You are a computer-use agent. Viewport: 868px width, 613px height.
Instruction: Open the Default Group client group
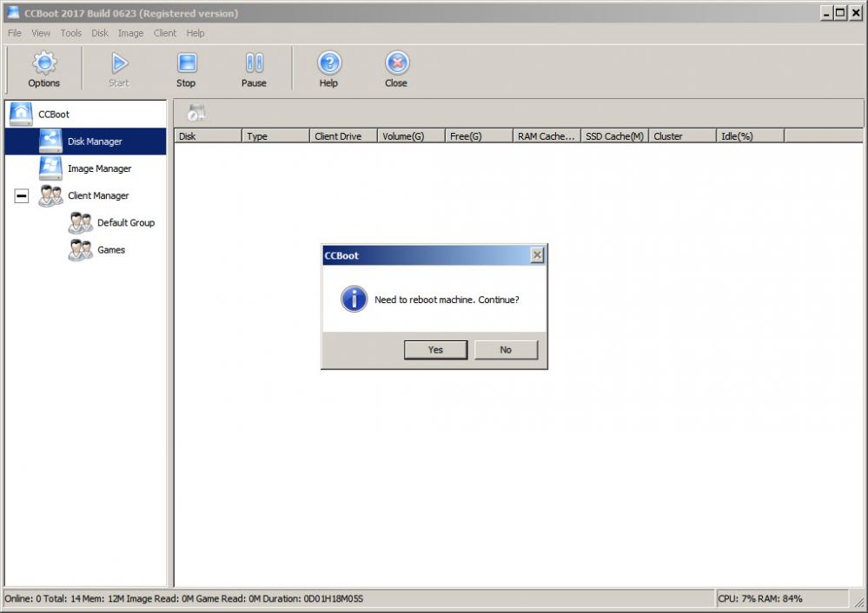126,223
